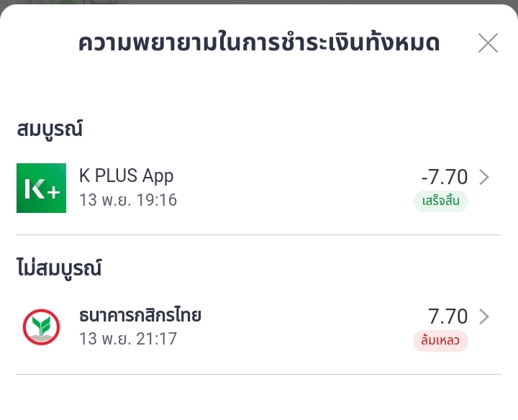518x420 pixels.
Task: Expand the ธนาคารกสิกรไทย payment chevron
Action: click(484, 316)
